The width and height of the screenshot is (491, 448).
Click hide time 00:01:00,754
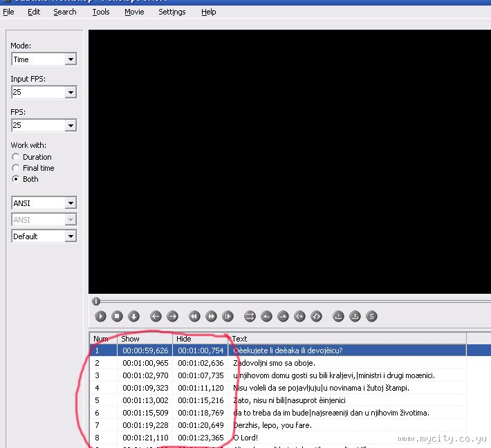201,351
